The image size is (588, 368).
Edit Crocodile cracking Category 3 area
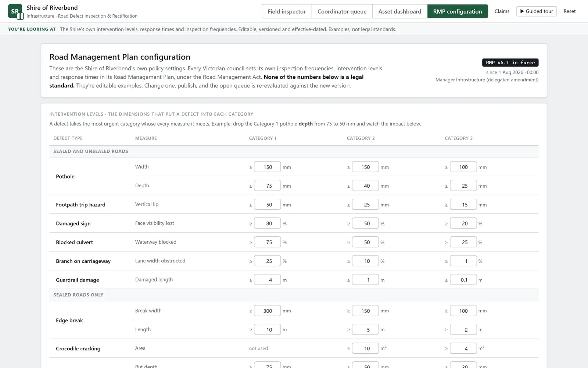pos(463,348)
